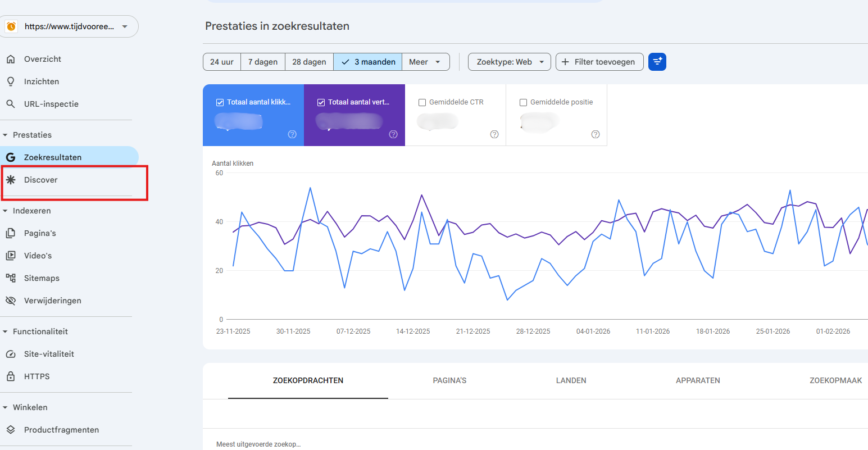The width and height of the screenshot is (868, 450).
Task: Open the property selector showing tijdvooree URL
Action: pos(70,26)
